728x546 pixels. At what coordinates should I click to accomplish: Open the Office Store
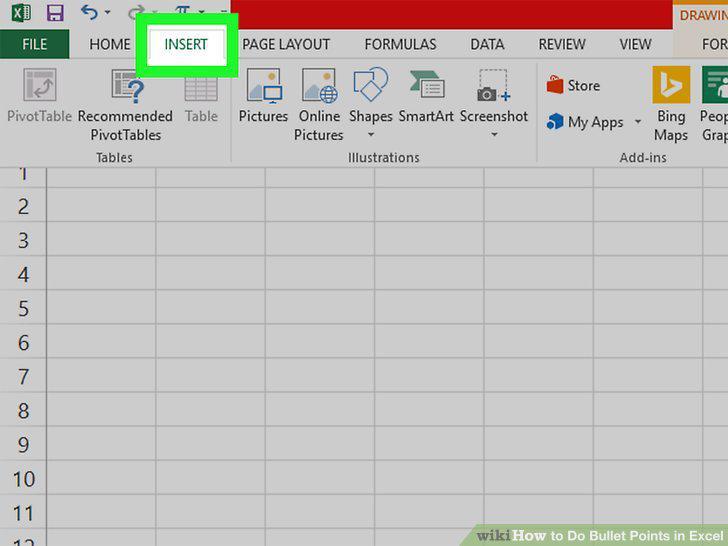573,85
